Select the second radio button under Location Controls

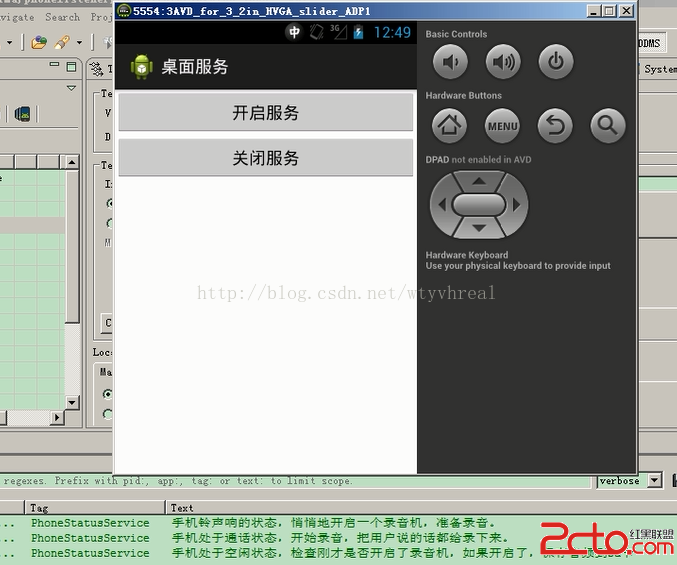pos(108,414)
